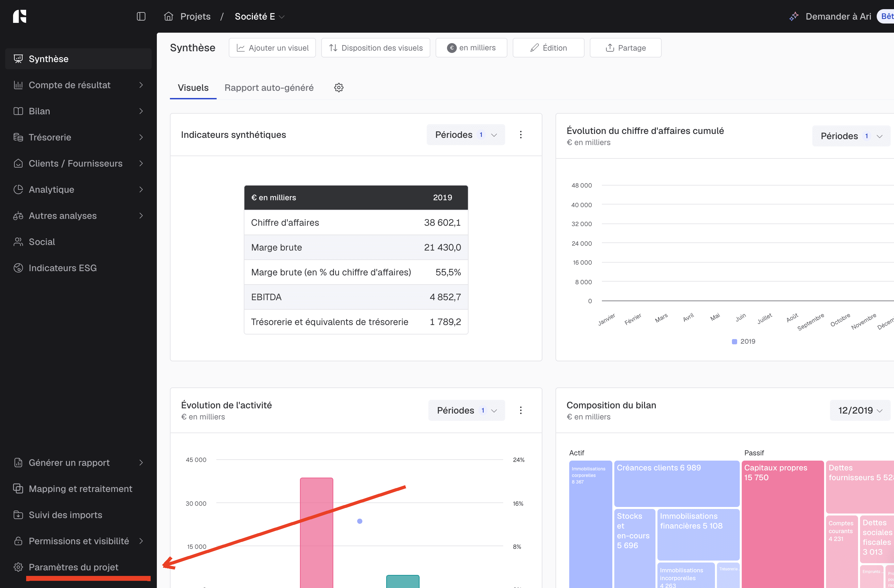Open Social in the sidebar
Screen dimensions: 894x588
pos(78,242)
